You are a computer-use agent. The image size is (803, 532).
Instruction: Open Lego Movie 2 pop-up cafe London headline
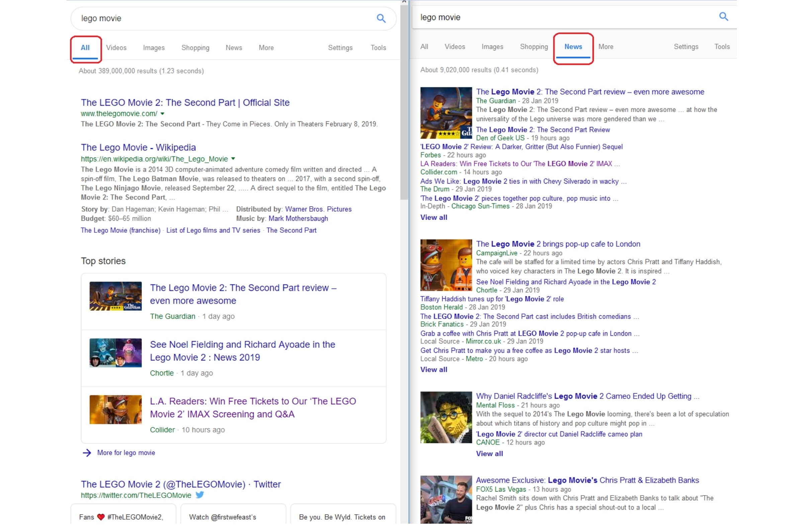[x=558, y=244]
